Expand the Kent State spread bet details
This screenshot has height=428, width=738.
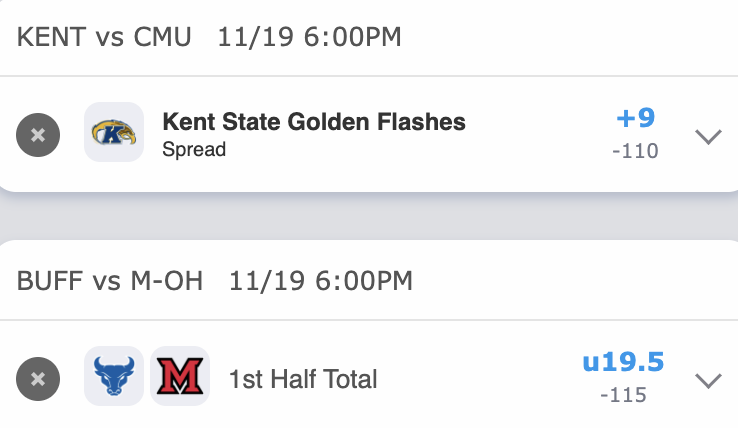tap(708, 136)
